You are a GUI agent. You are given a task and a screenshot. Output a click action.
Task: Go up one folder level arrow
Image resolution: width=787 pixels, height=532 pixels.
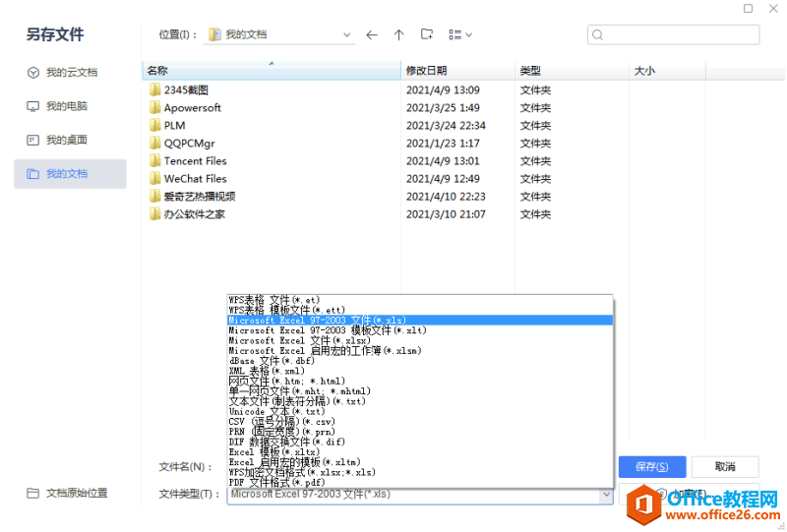pos(399,34)
